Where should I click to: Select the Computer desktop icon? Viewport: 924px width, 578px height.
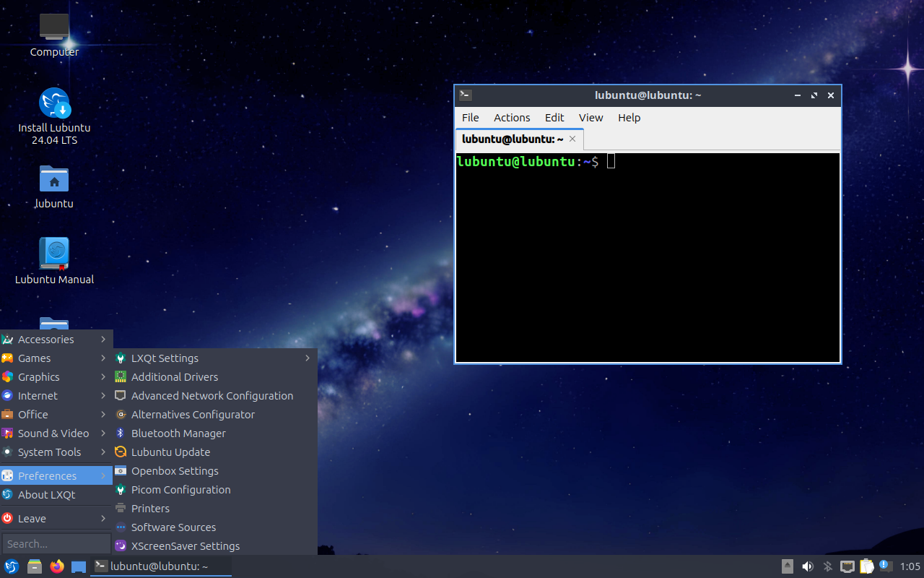54,35
